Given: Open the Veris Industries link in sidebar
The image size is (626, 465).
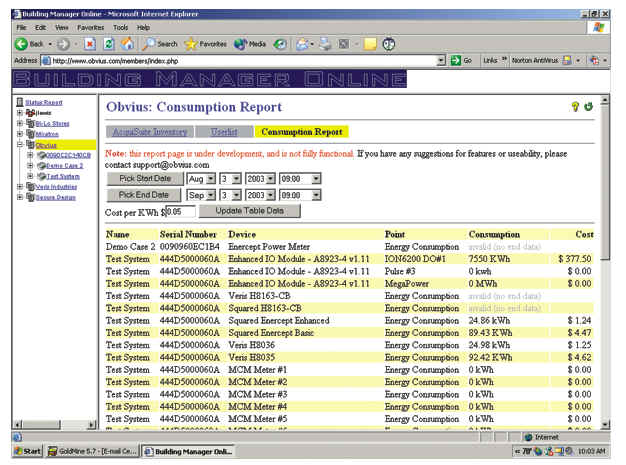Looking at the screenshot, I should (x=56, y=187).
